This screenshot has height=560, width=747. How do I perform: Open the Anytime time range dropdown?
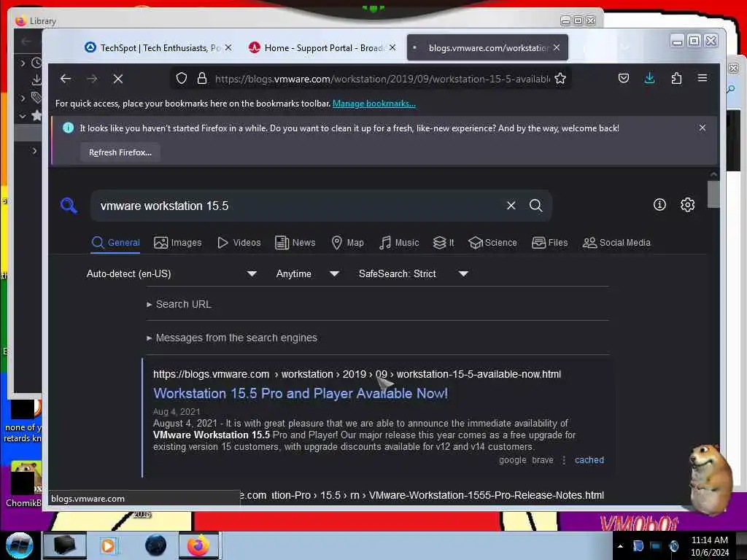tap(307, 274)
